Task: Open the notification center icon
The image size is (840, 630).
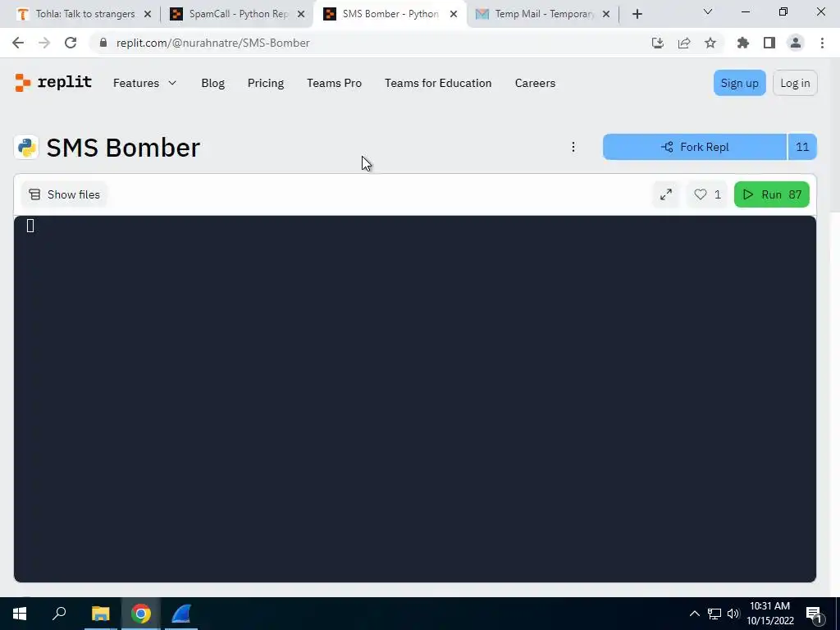Action: (815, 614)
